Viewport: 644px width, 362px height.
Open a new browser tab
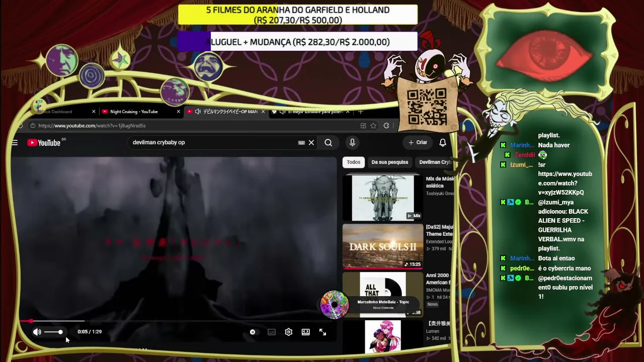pyautogui.click(x=360, y=112)
